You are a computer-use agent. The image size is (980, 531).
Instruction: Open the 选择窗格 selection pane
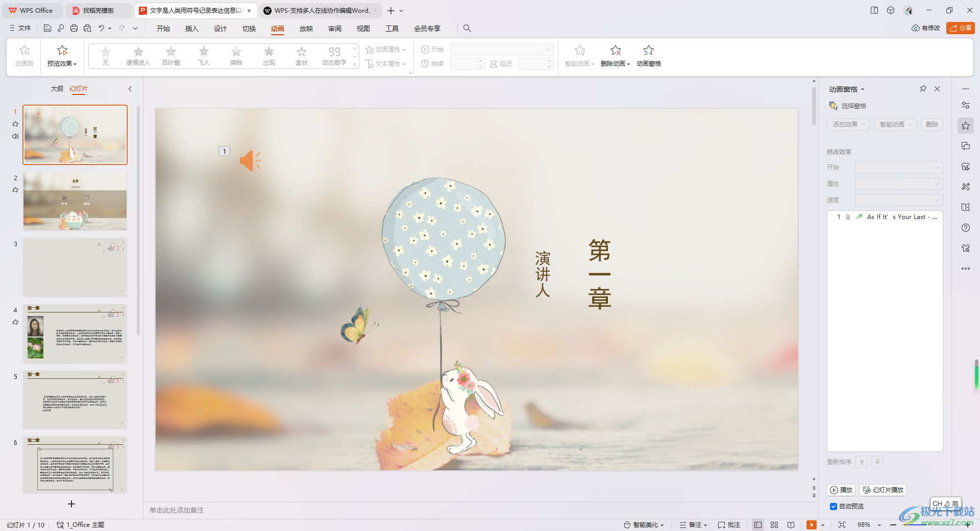(x=848, y=106)
